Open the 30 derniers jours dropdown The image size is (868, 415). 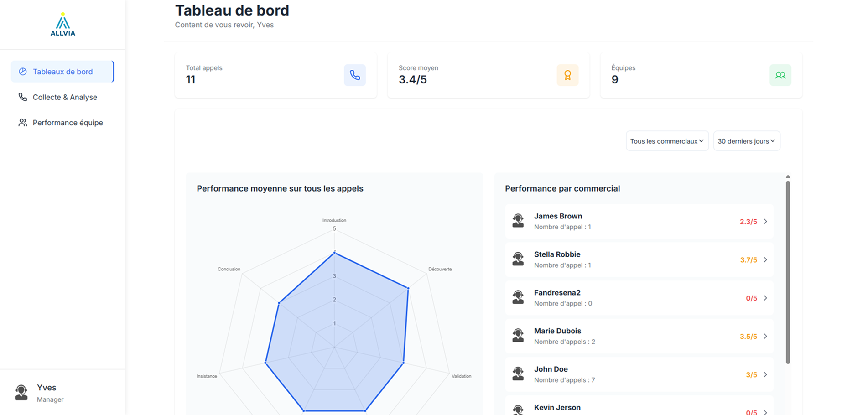tap(746, 141)
